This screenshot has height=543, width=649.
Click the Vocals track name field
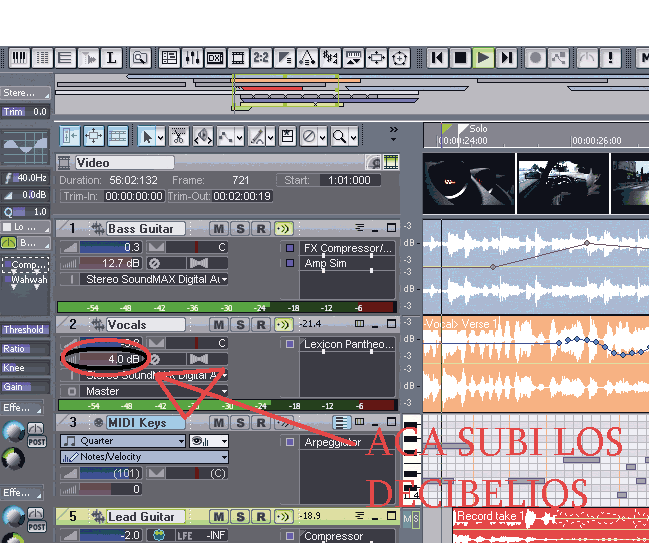[x=146, y=324]
